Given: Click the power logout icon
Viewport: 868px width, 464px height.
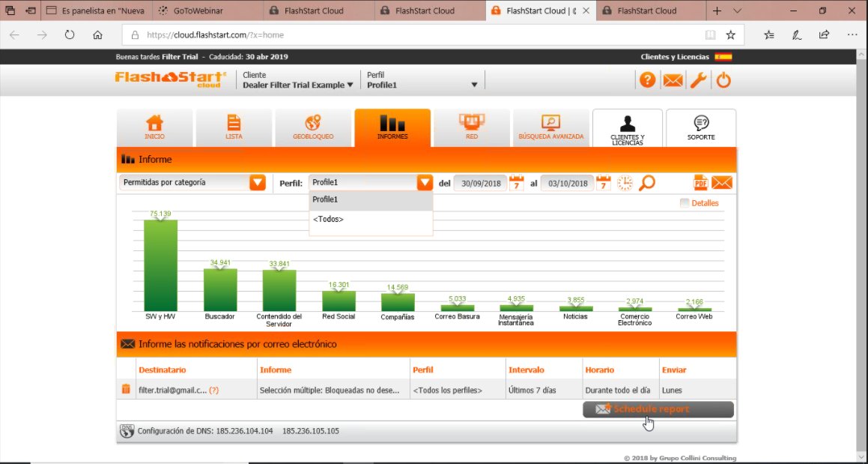Looking at the screenshot, I should coord(723,80).
